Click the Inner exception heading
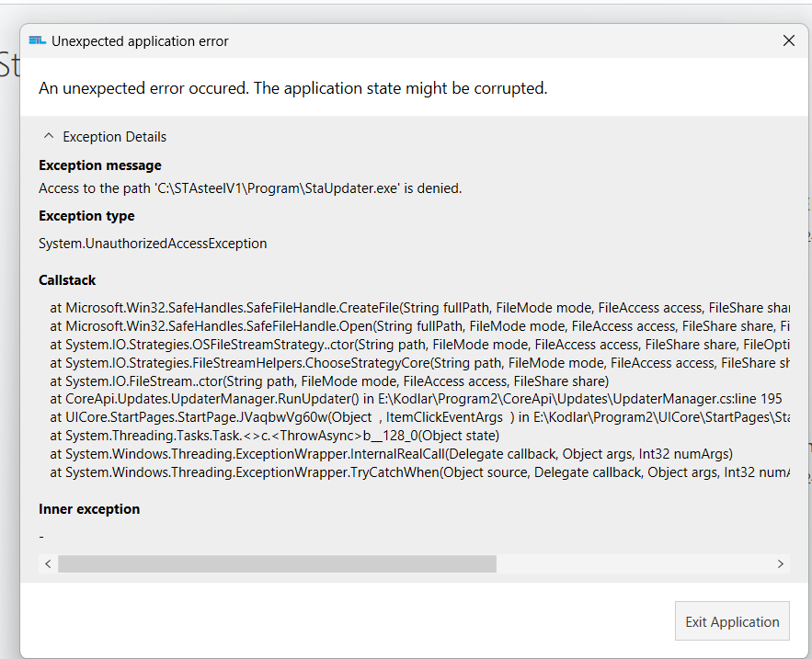812x659 pixels. (x=89, y=509)
